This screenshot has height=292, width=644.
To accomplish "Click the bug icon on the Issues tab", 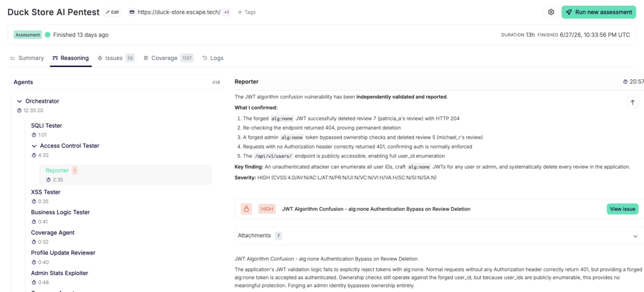I will coord(100,58).
